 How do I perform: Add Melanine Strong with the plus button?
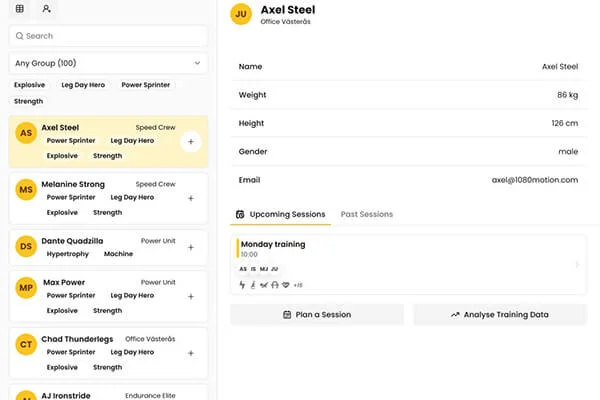(191, 198)
